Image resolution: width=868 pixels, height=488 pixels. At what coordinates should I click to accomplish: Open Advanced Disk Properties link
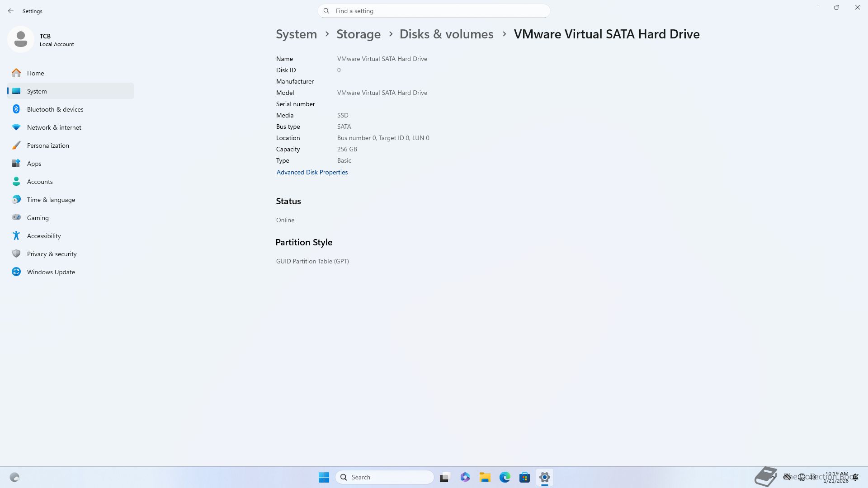312,172
